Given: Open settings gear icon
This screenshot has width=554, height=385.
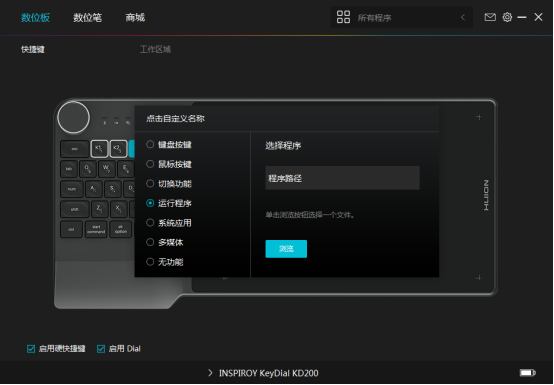Looking at the screenshot, I should (507, 17).
